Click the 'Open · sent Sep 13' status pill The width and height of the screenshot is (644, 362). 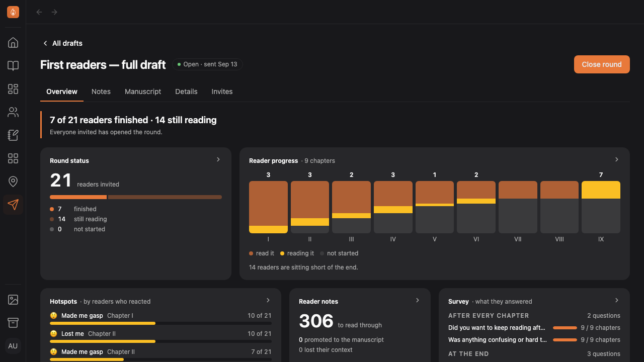pyautogui.click(x=207, y=64)
